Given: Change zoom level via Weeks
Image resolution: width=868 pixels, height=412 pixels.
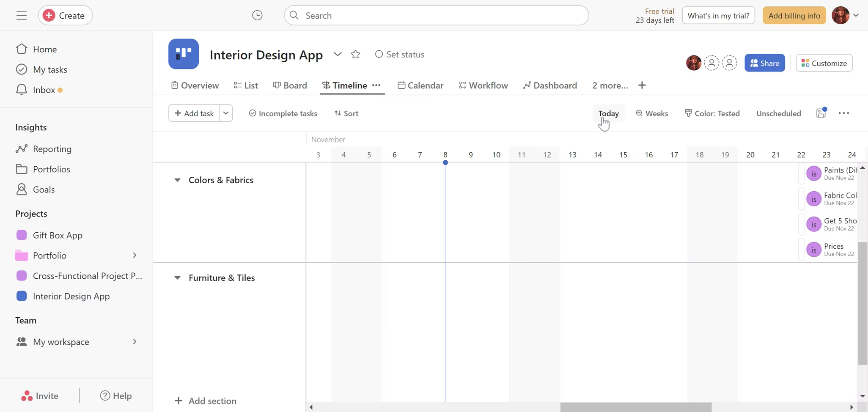Looking at the screenshot, I should pyautogui.click(x=652, y=113).
